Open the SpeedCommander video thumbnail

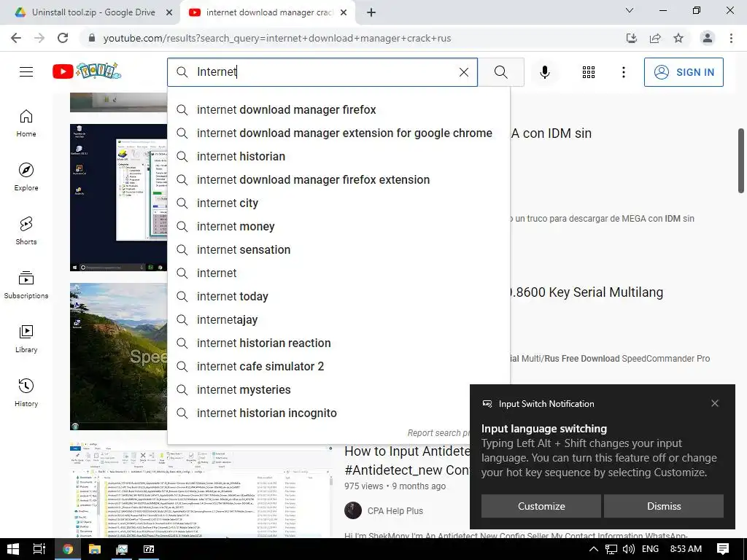click(x=118, y=357)
